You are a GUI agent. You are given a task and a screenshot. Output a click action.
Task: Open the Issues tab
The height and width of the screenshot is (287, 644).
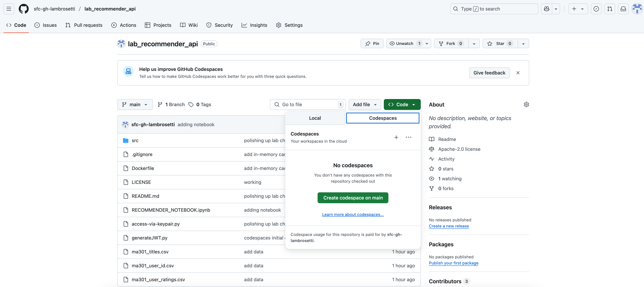[x=46, y=25]
